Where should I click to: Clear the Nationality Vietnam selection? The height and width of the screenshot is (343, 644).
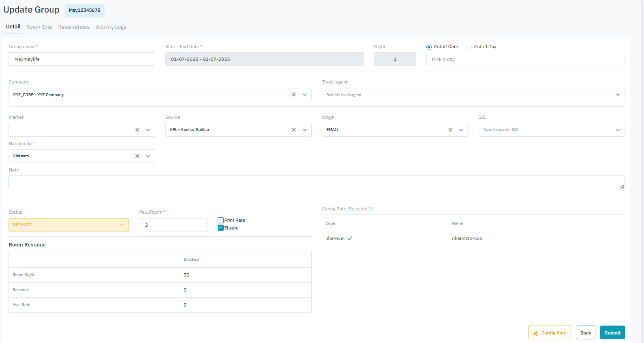[137, 156]
